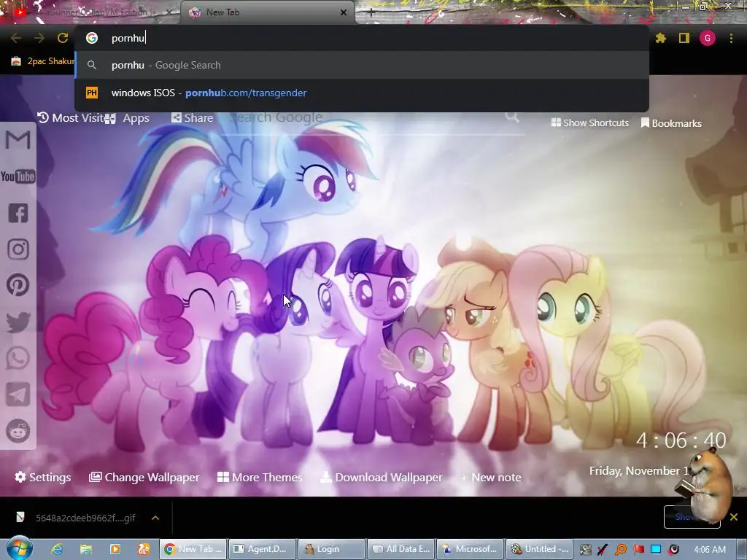This screenshot has height=560, width=747.
Task: Open the theme Settings
Action: tap(43, 477)
